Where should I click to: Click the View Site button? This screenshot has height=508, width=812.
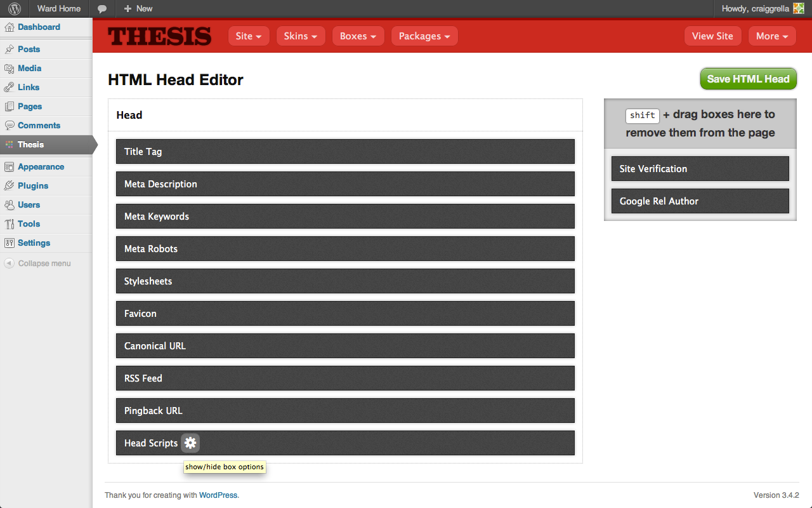(x=712, y=36)
